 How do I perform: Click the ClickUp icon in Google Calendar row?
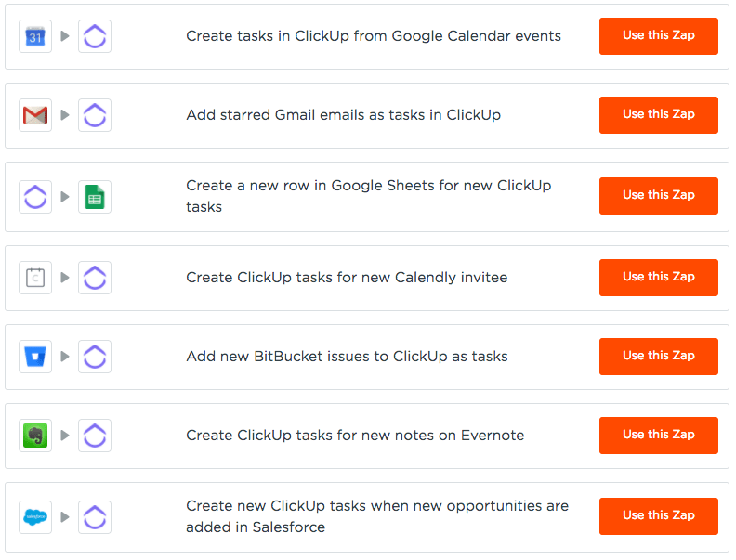tap(95, 36)
